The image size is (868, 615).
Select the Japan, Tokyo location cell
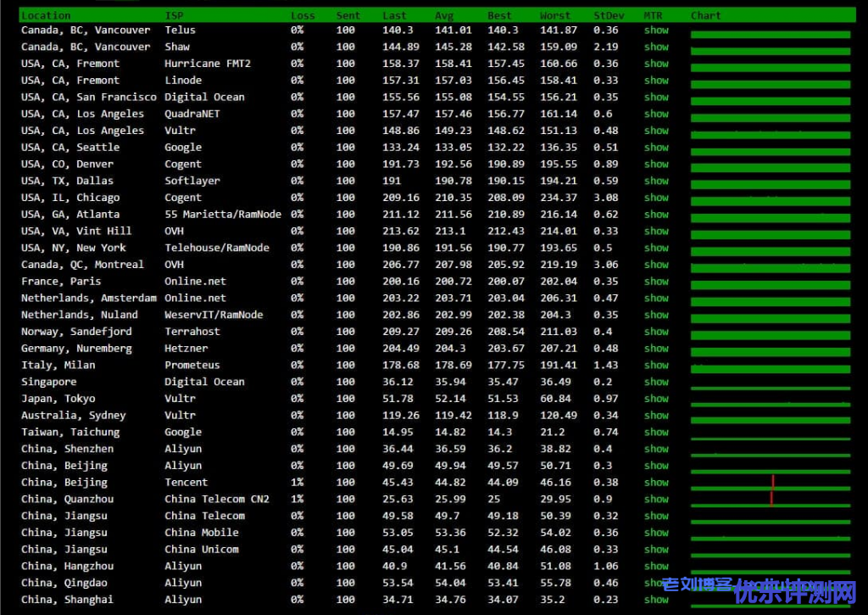click(x=58, y=399)
